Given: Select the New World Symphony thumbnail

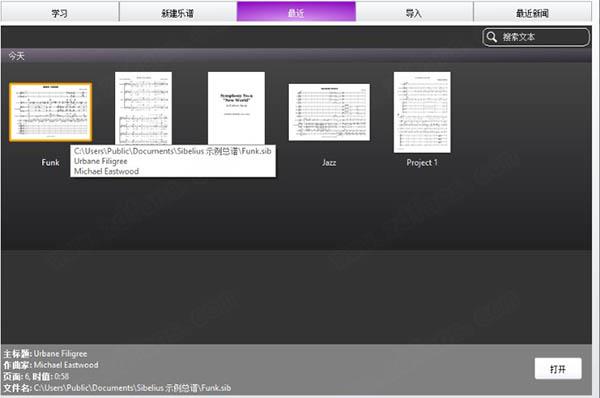Looking at the screenshot, I should tap(236, 108).
